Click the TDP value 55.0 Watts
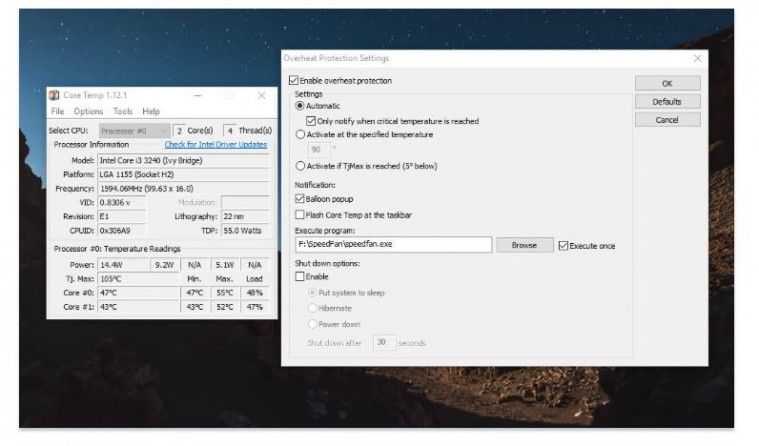759x446 pixels. (245, 231)
